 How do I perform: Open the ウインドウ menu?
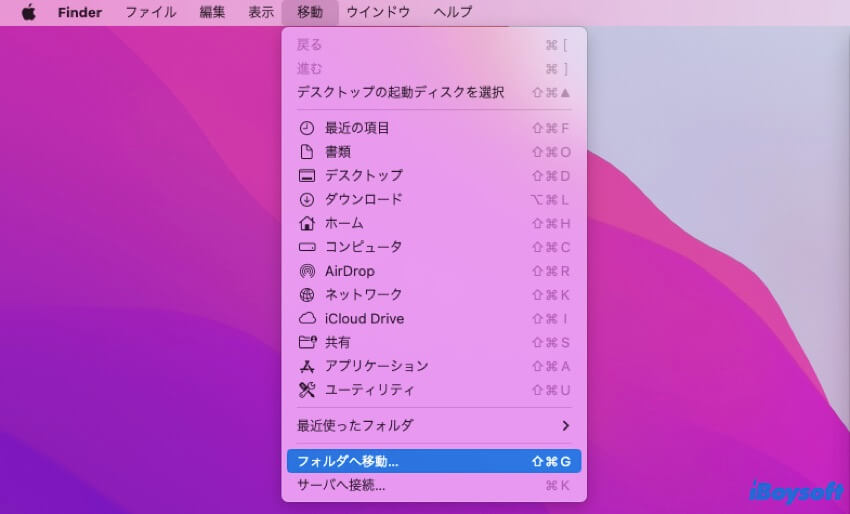pos(378,12)
